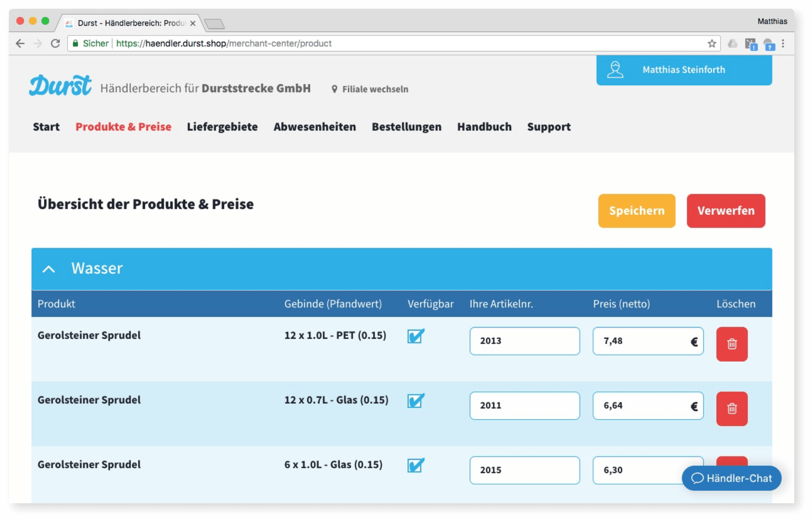Open the Abwesenheiten page

tap(315, 127)
